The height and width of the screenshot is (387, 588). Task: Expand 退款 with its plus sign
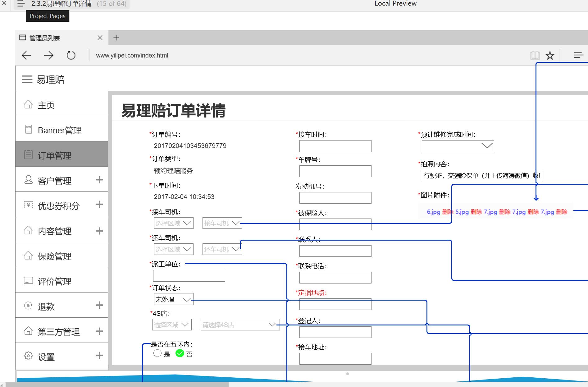(x=99, y=305)
